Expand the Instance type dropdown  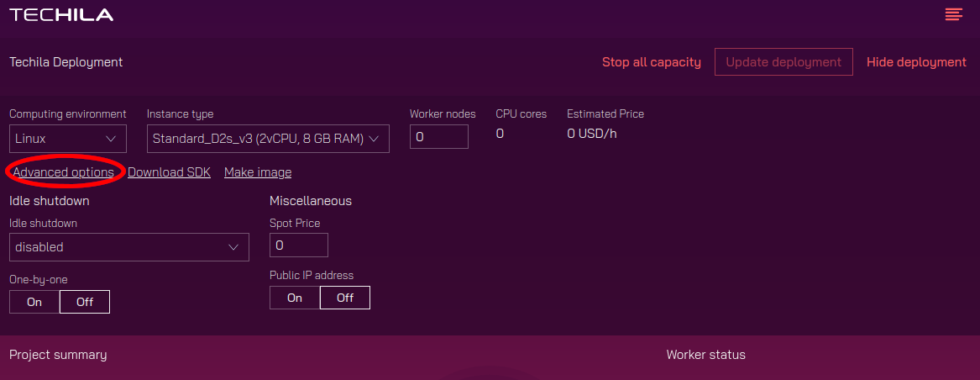(268, 139)
